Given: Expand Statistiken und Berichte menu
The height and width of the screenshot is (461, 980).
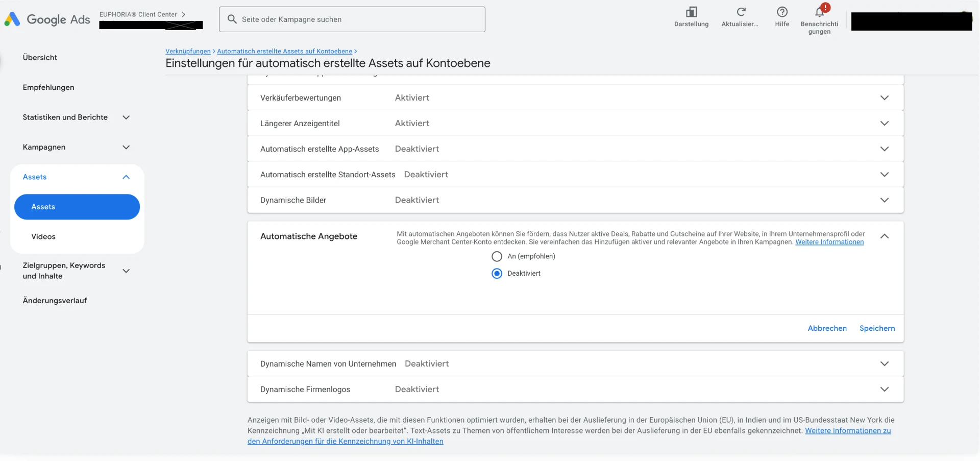Looking at the screenshot, I should tap(126, 117).
